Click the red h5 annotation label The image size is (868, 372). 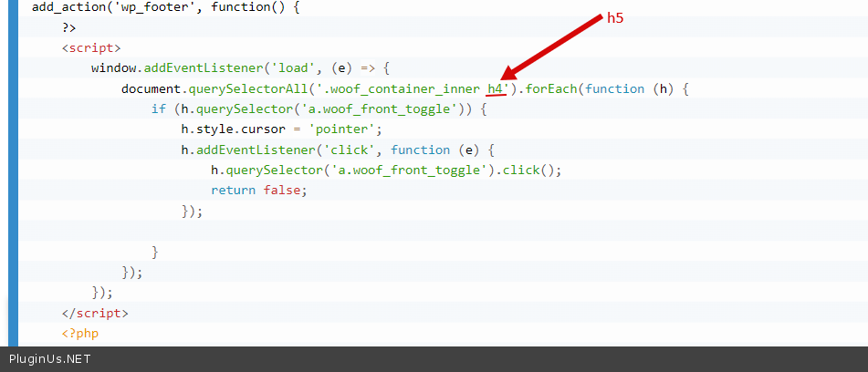click(x=615, y=18)
